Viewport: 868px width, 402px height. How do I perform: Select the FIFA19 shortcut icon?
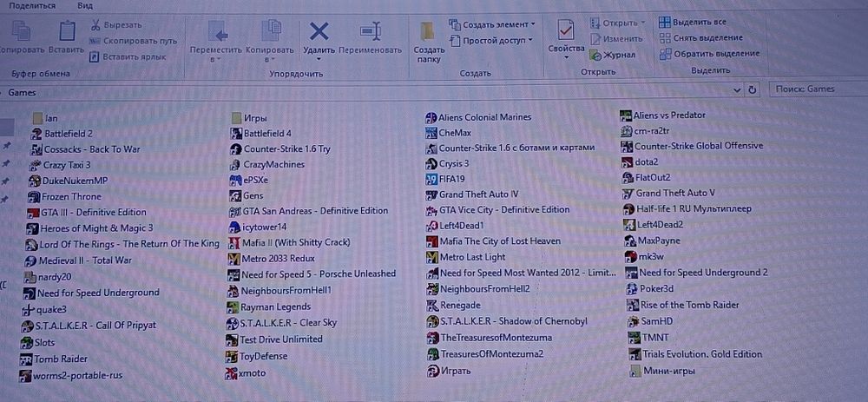click(x=431, y=180)
